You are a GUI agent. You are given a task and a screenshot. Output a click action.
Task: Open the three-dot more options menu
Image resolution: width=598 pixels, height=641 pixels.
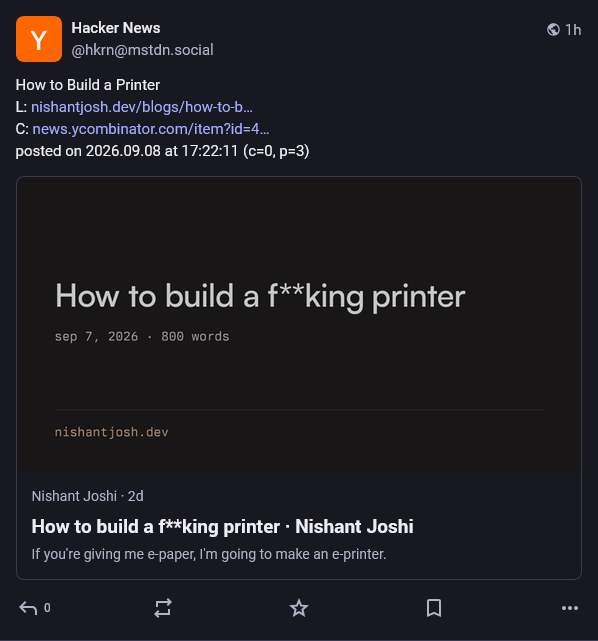(570, 608)
